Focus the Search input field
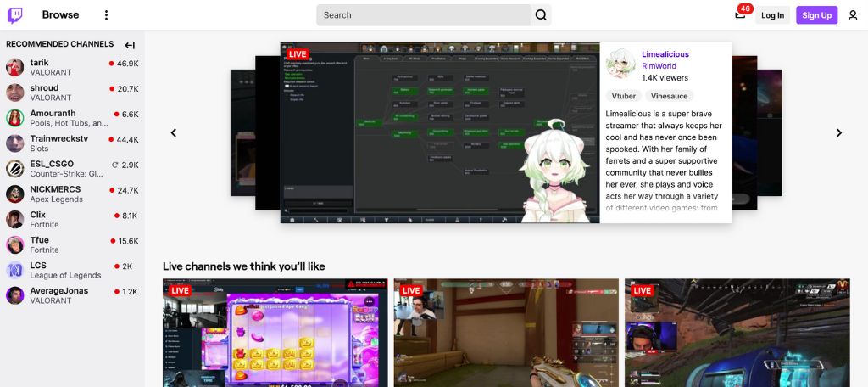868x387 pixels. [x=424, y=15]
